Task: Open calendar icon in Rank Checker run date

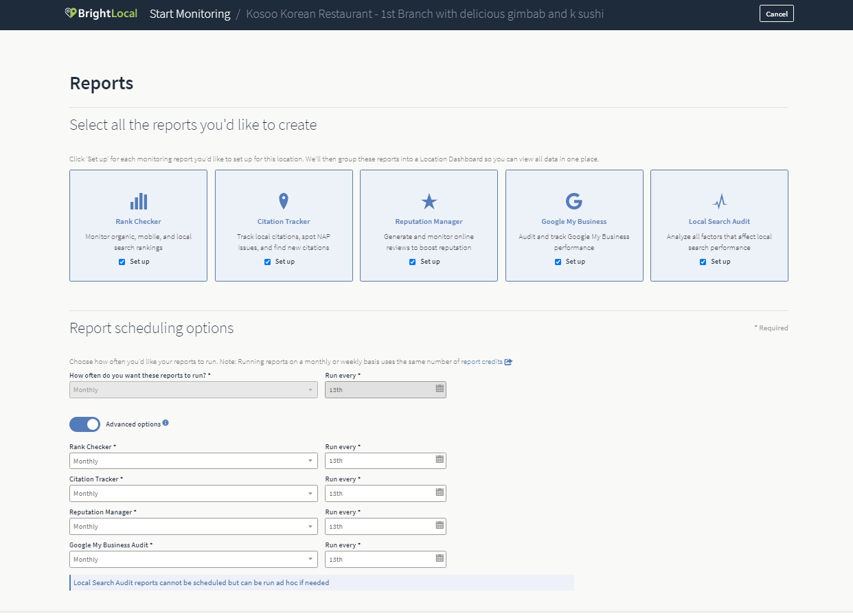Action: [x=440, y=459]
